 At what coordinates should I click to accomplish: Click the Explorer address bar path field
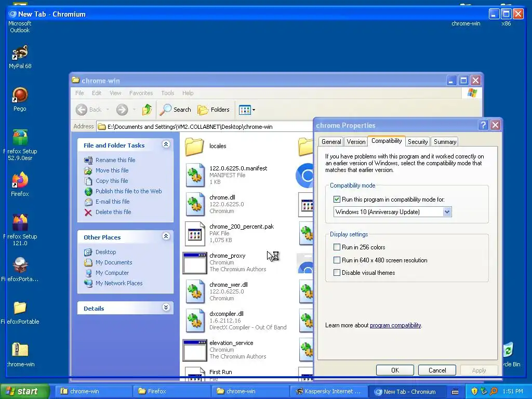tap(205, 127)
